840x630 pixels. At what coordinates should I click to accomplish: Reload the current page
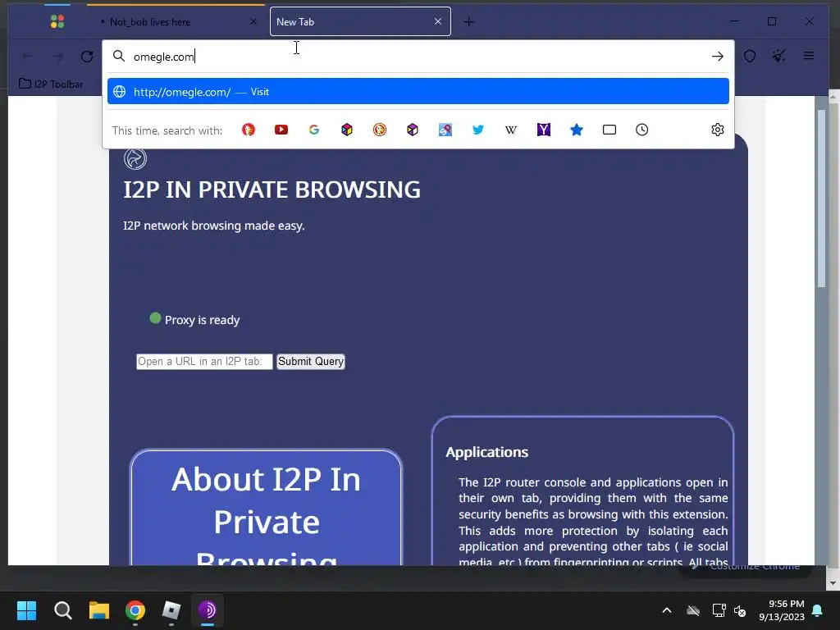(87, 57)
